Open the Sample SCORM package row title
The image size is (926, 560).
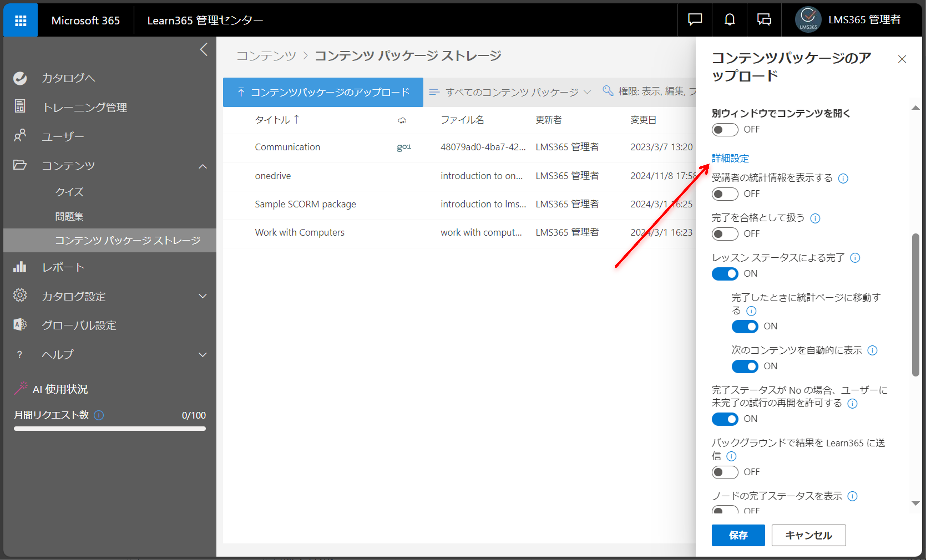point(305,204)
